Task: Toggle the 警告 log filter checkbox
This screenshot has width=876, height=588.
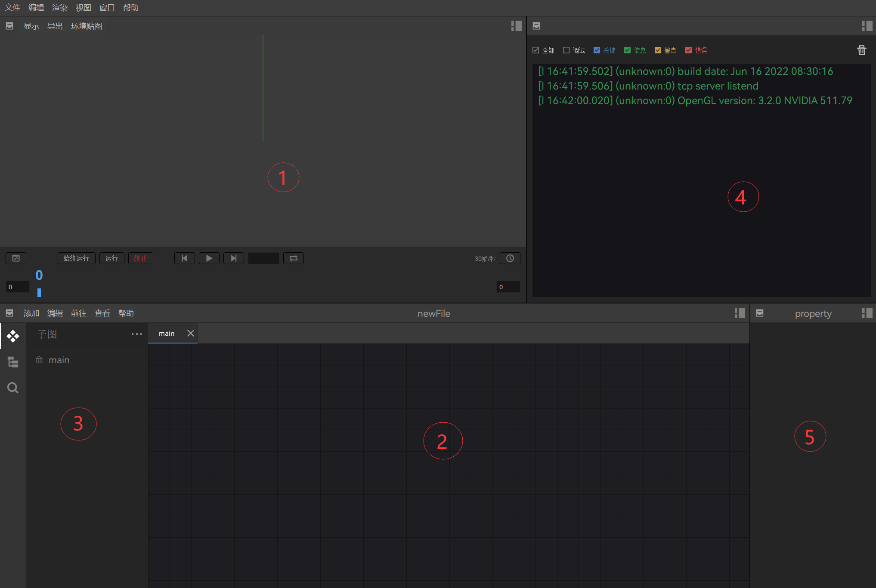Action: 658,50
